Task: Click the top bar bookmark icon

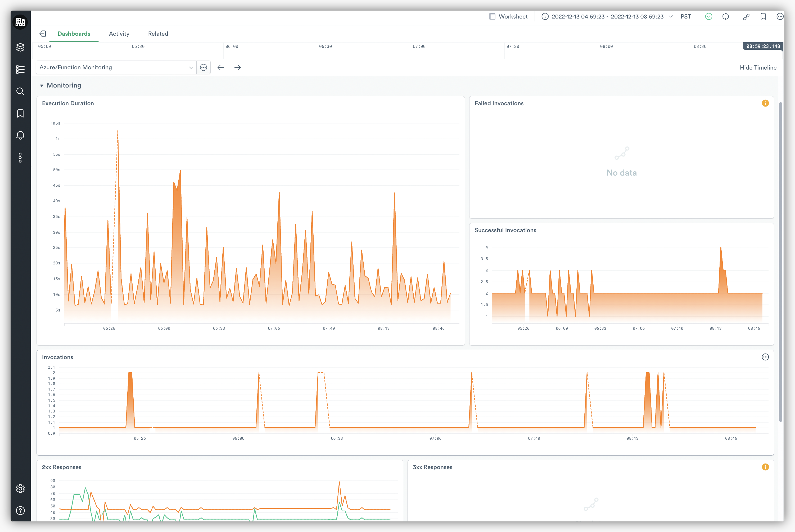Action: pyautogui.click(x=763, y=16)
